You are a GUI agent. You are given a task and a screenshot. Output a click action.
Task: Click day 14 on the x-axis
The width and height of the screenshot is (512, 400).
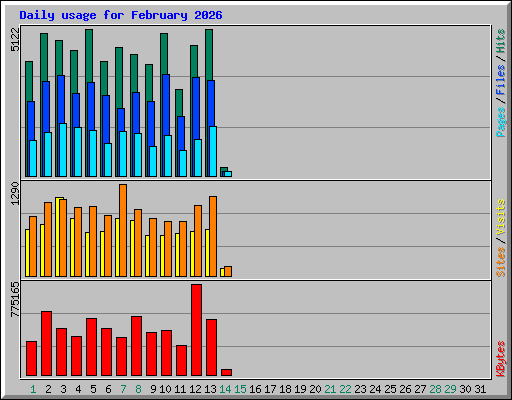click(x=225, y=389)
